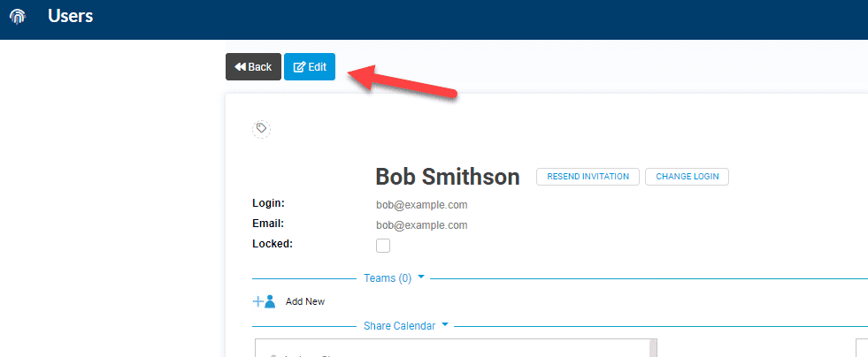The height and width of the screenshot is (357, 868).
Task: Click the email value bob@example.com
Action: pyautogui.click(x=422, y=225)
